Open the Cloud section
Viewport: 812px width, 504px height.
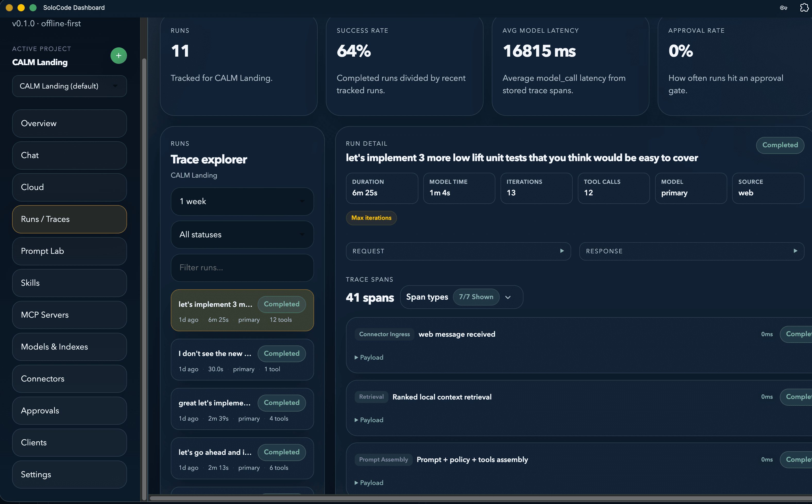tap(69, 187)
